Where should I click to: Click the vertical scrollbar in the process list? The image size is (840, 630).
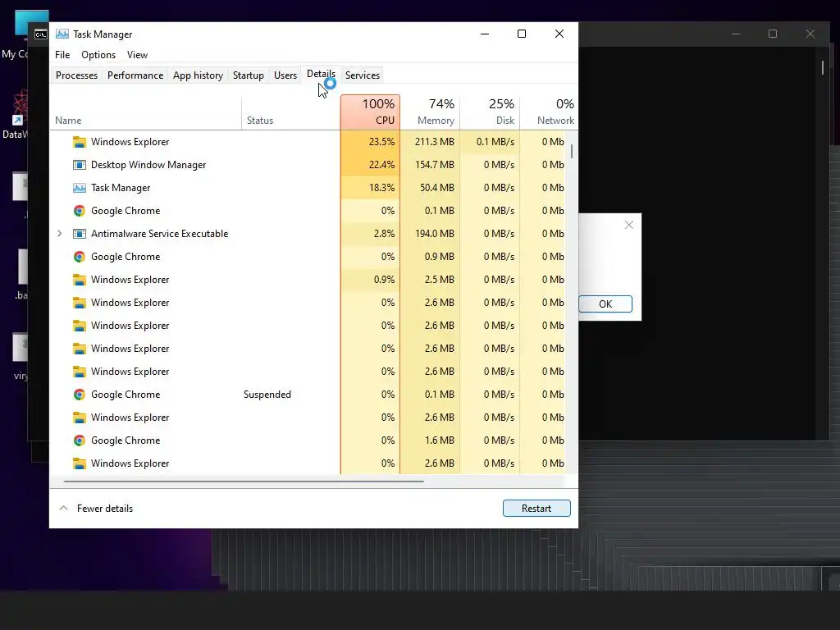572,152
